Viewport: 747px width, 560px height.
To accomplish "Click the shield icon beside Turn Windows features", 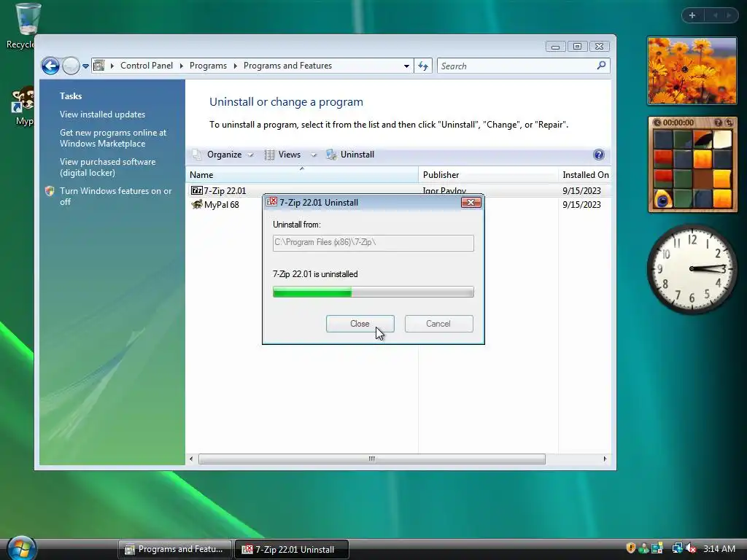I will coord(50,191).
